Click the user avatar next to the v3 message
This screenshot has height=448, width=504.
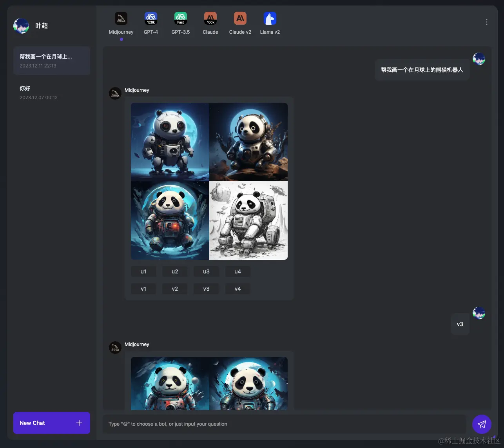(479, 313)
